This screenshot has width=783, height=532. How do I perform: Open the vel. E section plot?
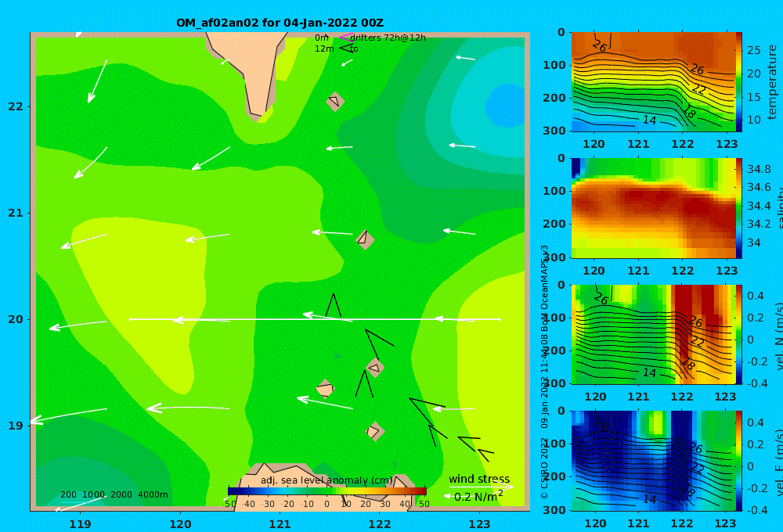[653, 461]
